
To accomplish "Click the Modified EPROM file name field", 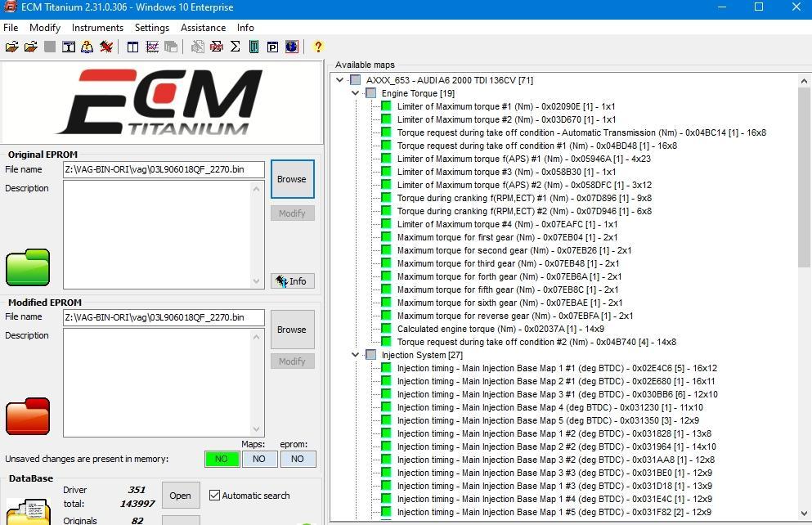I will 164,317.
